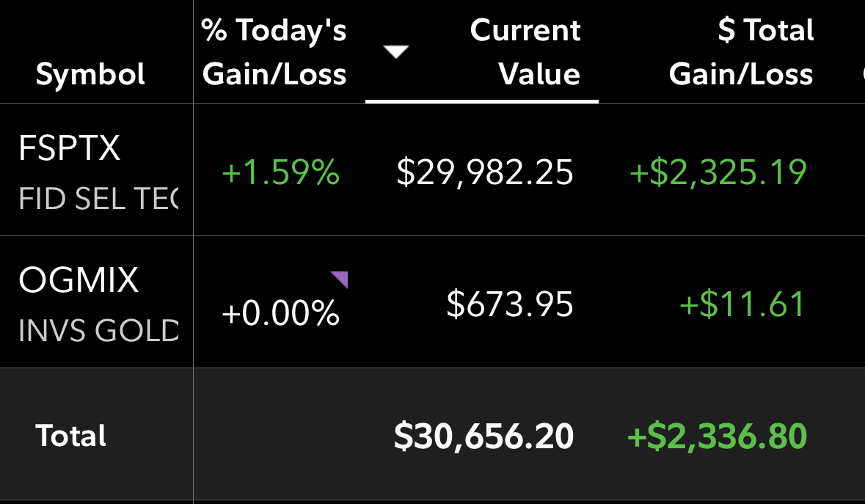Select FID SEL TEC fund description
The width and height of the screenshot is (865, 504).
pos(99,199)
